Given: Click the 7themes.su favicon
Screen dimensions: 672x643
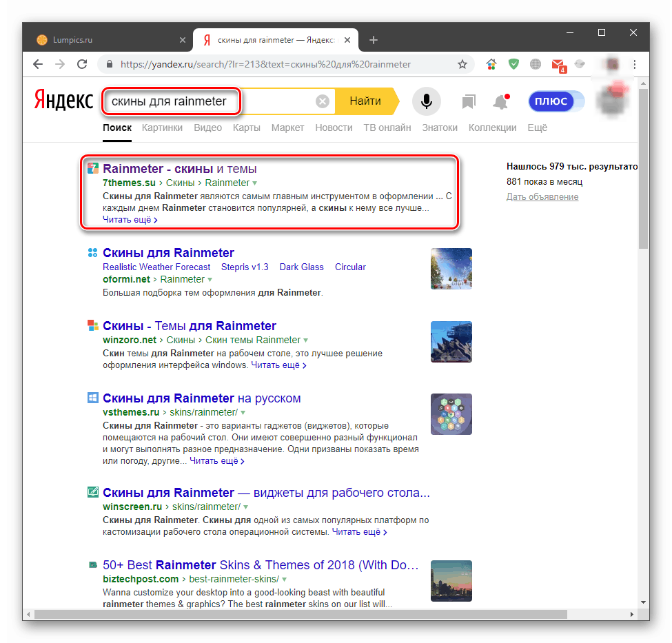Looking at the screenshot, I should pos(93,168).
